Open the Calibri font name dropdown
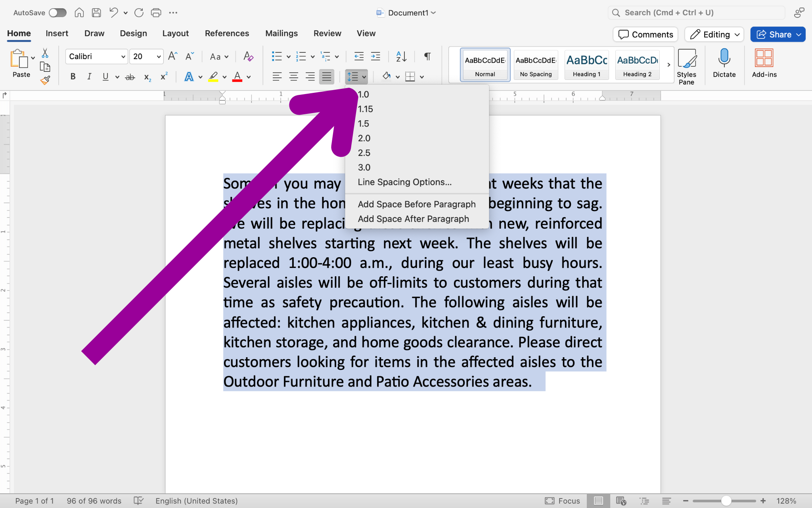Viewport: 812px width, 508px height. (123, 57)
